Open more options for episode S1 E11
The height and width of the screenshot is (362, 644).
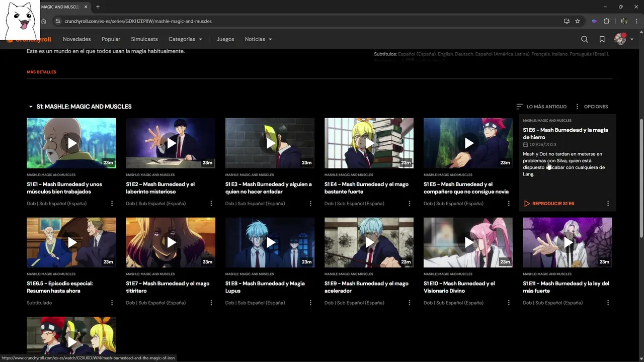coord(608,303)
